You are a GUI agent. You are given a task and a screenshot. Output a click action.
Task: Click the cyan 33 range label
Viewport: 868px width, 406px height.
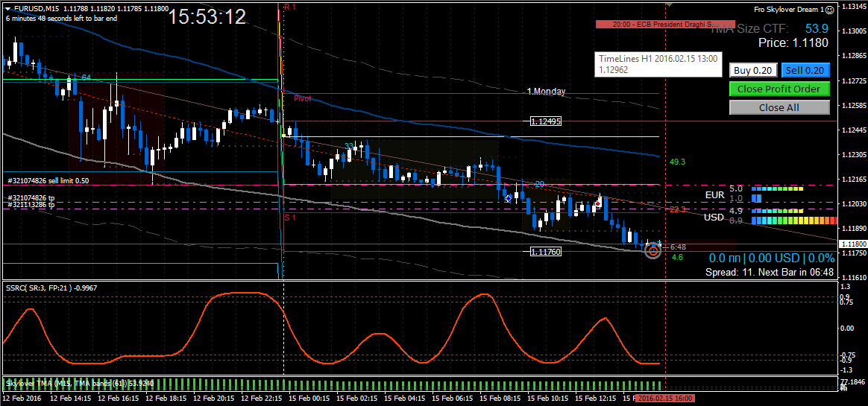coord(349,146)
